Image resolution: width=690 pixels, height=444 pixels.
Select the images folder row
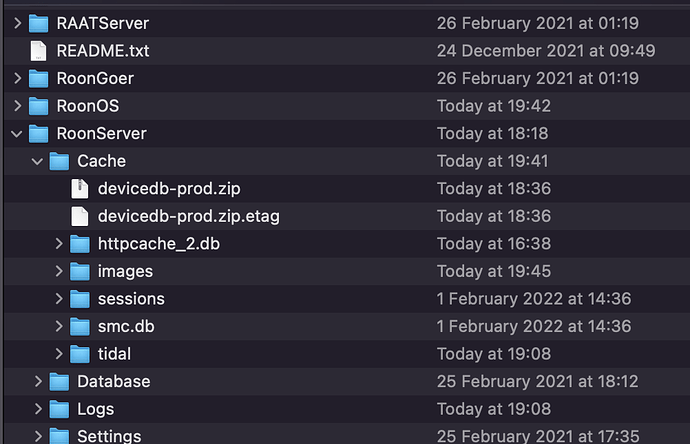click(347, 272)
